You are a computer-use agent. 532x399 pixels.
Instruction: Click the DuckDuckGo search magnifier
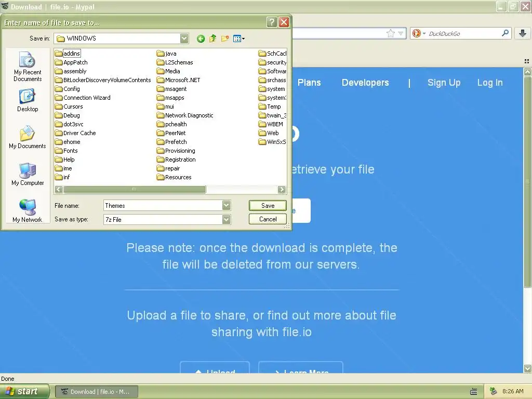(x=505, y=33)
